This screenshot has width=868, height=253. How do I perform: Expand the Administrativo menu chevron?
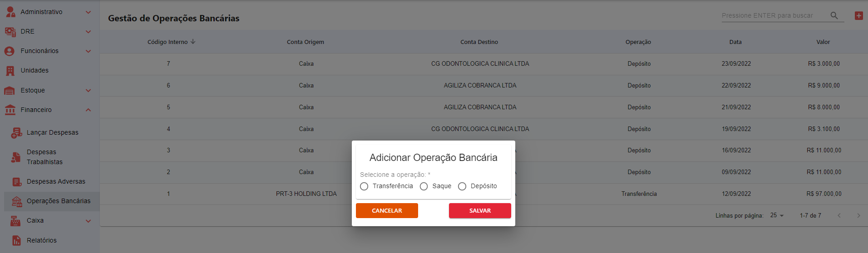click(89, 12)
